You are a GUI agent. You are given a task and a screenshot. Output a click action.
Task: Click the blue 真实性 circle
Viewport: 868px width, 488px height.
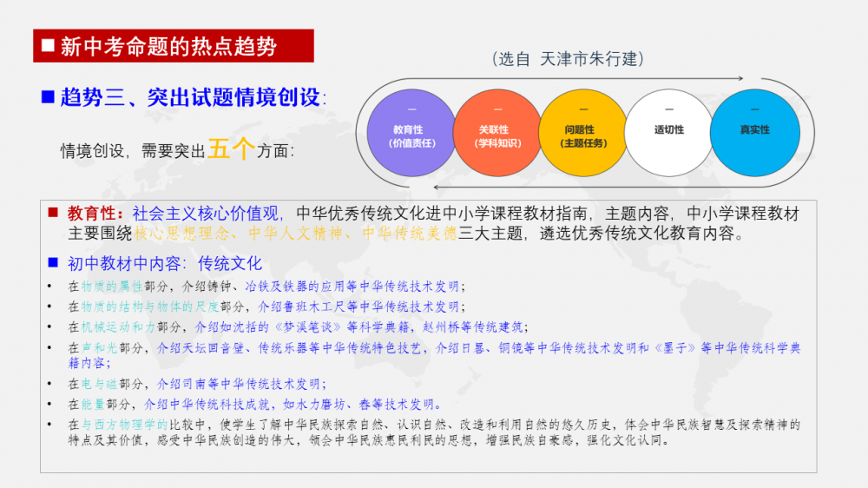coord(753,132)
